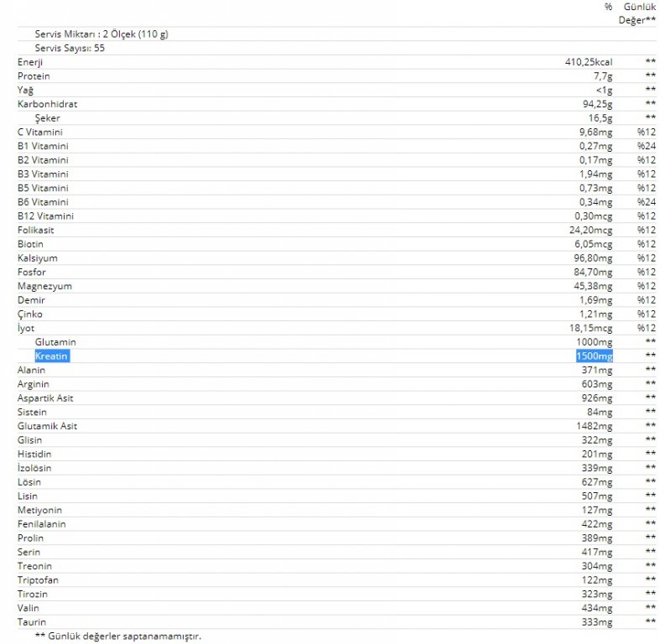Click the 'Karbonhidrat' label
The image size is (665, 644).
47,104
